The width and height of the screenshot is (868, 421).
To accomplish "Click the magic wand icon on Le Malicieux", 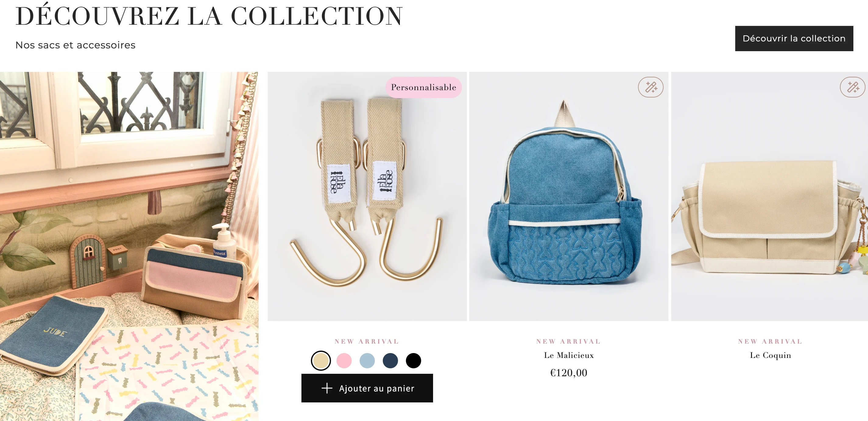I will coord(650,87).
